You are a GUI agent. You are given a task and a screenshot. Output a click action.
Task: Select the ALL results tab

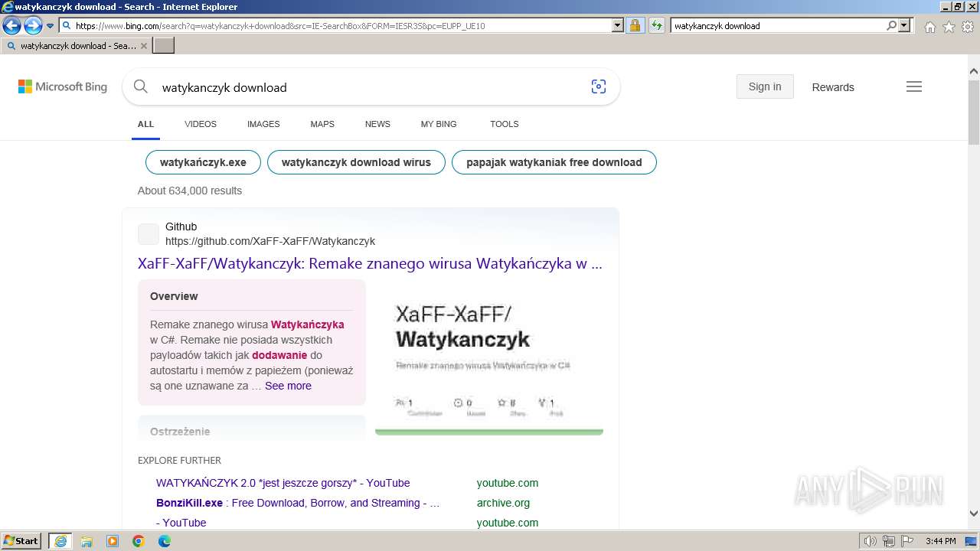point(145,124)
